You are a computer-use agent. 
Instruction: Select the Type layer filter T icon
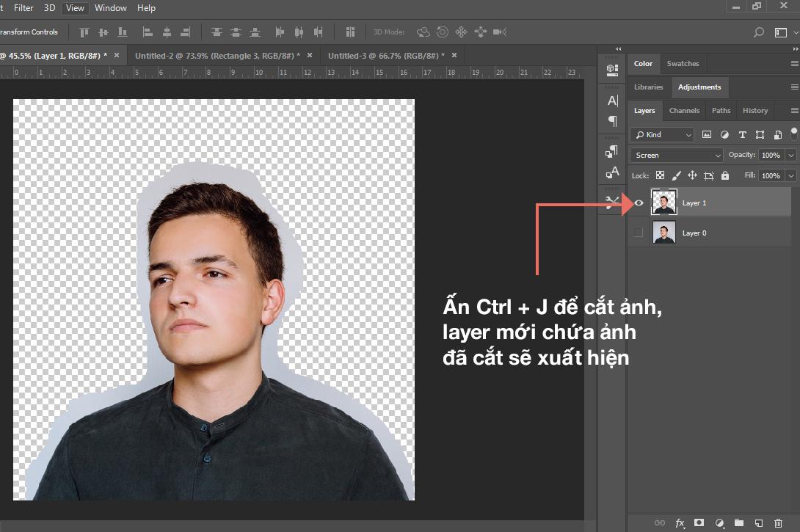coord(743,135)
